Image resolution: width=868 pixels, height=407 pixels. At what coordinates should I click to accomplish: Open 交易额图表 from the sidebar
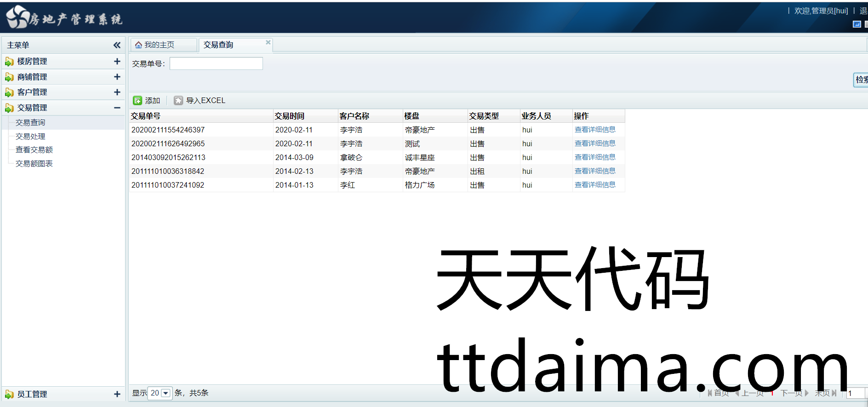34,164
